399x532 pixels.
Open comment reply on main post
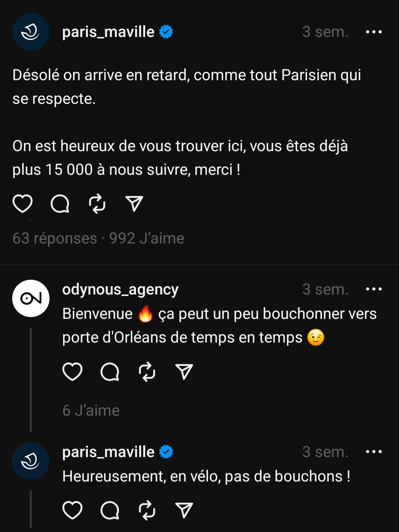pyautogui.click(x=60, y=204)
